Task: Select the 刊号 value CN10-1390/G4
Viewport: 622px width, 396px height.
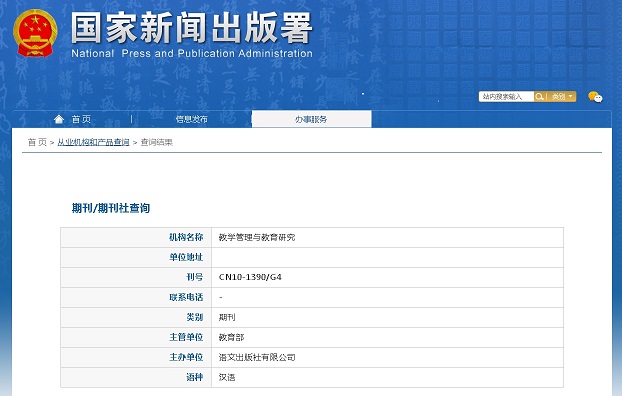Action: point(250,277)
